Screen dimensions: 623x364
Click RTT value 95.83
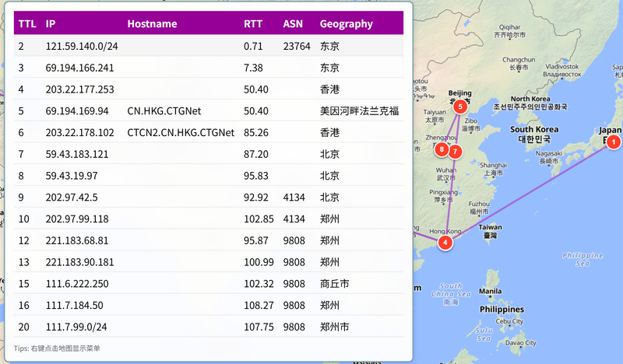click(x=256, y=176)
